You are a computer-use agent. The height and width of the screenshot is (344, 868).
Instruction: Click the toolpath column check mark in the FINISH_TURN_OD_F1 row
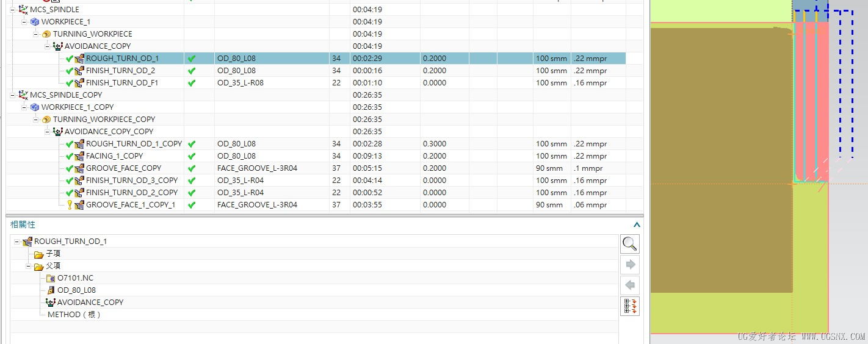[192, 82]
